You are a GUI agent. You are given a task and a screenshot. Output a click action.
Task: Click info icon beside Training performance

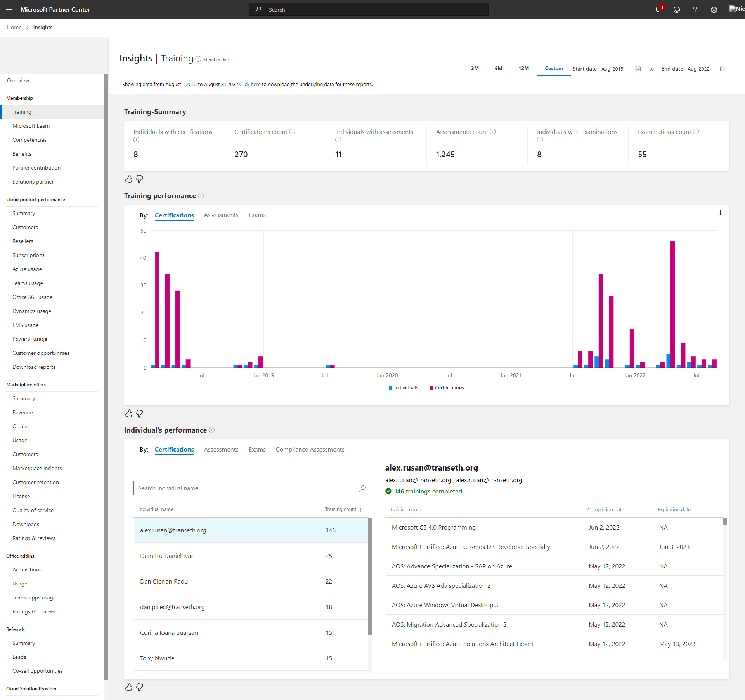pos(201,196)
